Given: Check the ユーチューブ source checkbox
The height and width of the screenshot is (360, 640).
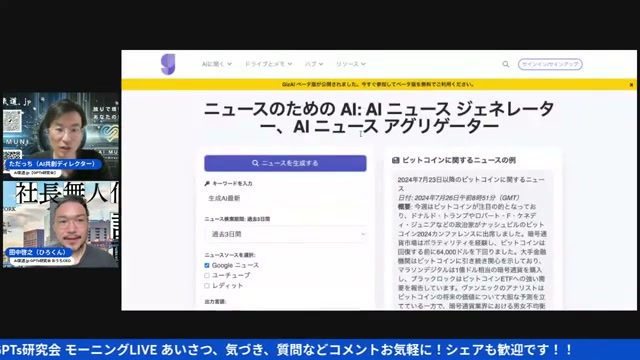Looking at the screenshot, I should click(207, 276).
